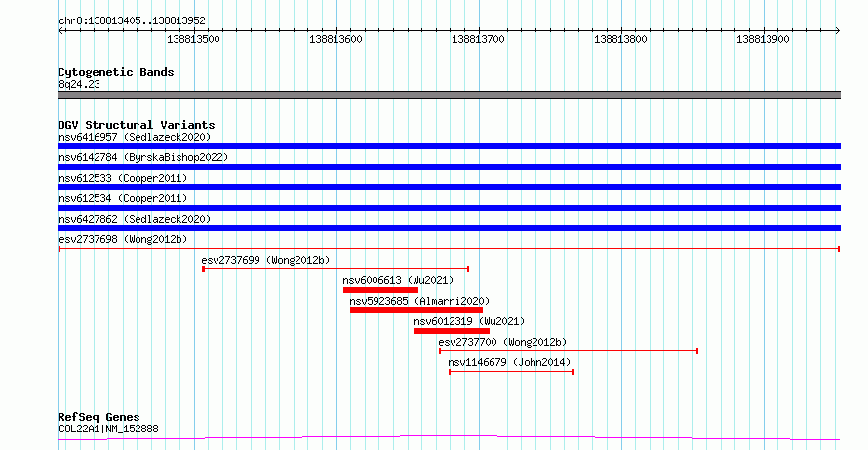Click the thin red line of esv2737698
The height and width of the screenshot is (450, 868).
point(449,249)
